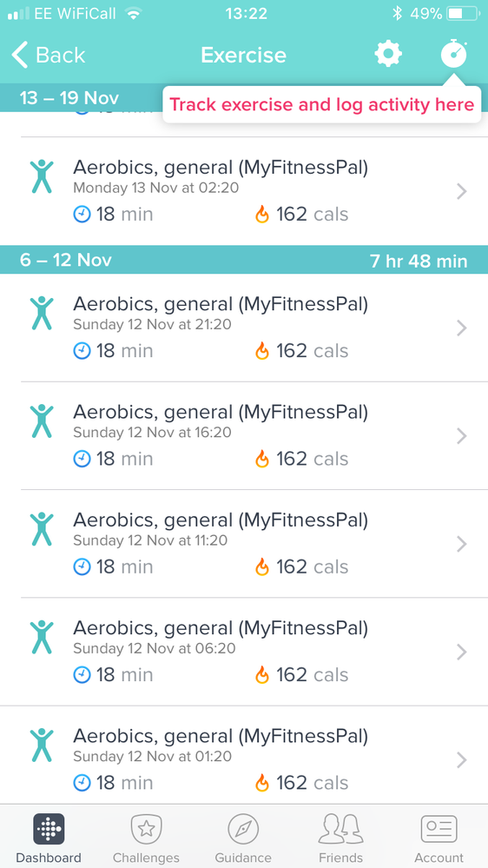This screenshot has width=488, height=868.
Task: Open the Dashboard tab
Action: click(49, 838)
